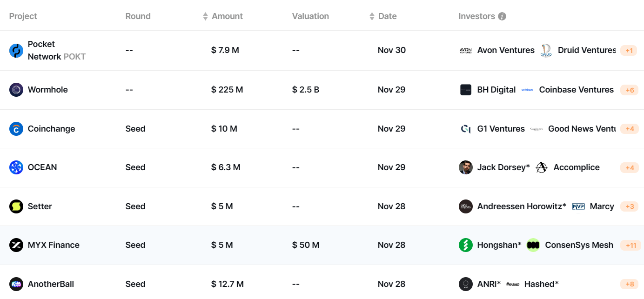The width and height of the screenshot is (644, 299).
Task: Expand the +8 investors badge for AnotherBall
Action: point(629,284)
